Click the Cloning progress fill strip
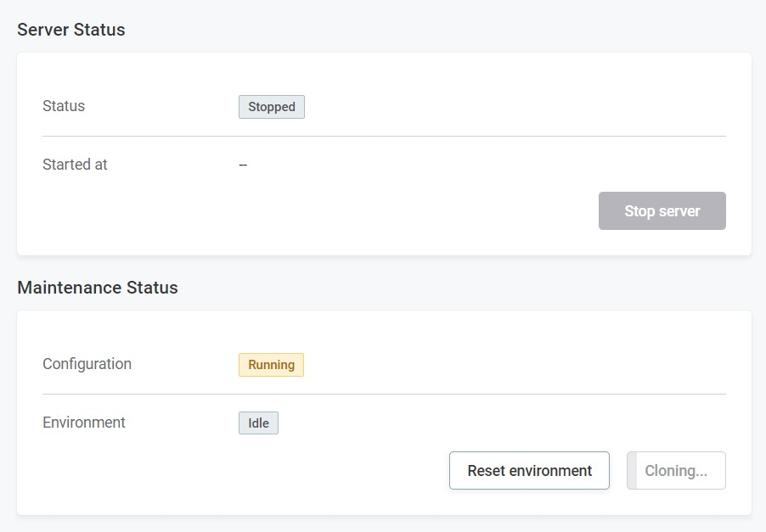This screenshot has height=532, width=766. (632, 471)
